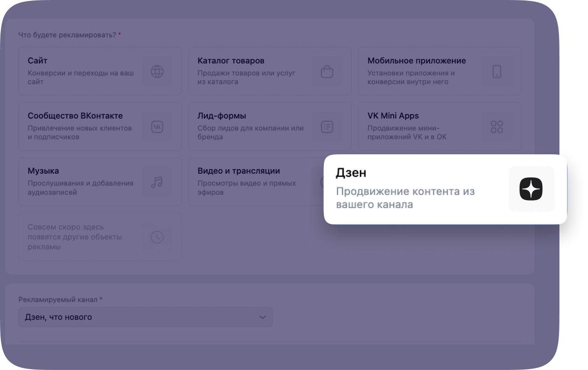Choose the highlighted Дзен card
The image size is (588, 370).
pos(445,189)
